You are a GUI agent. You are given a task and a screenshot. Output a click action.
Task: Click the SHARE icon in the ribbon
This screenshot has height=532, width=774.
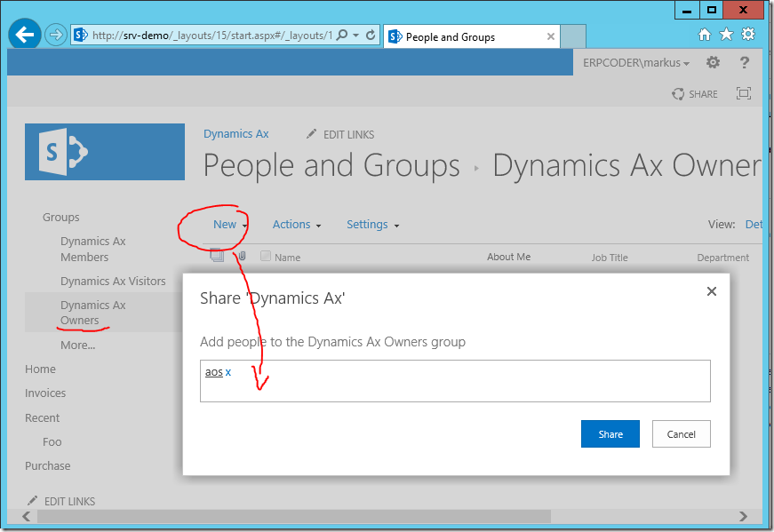[x=695, y=93]
